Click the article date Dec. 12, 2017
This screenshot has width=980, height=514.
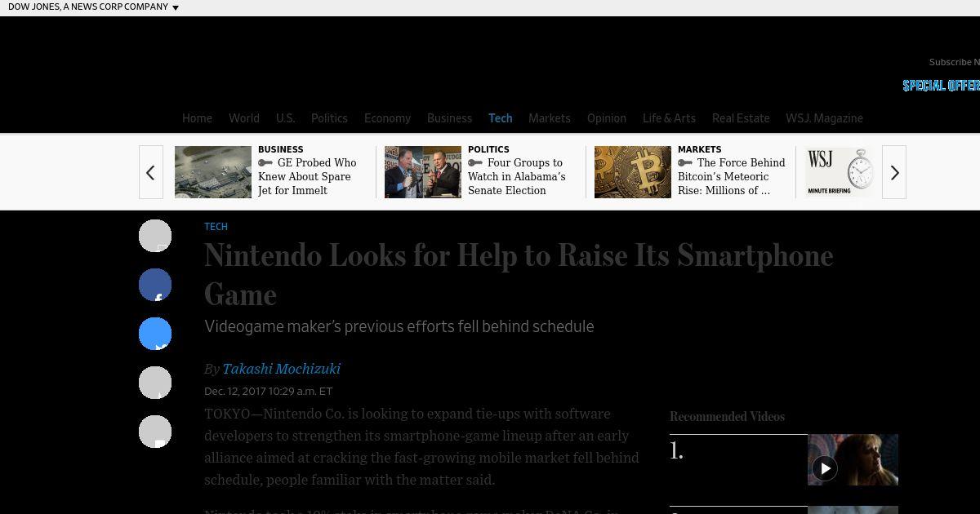268,392
